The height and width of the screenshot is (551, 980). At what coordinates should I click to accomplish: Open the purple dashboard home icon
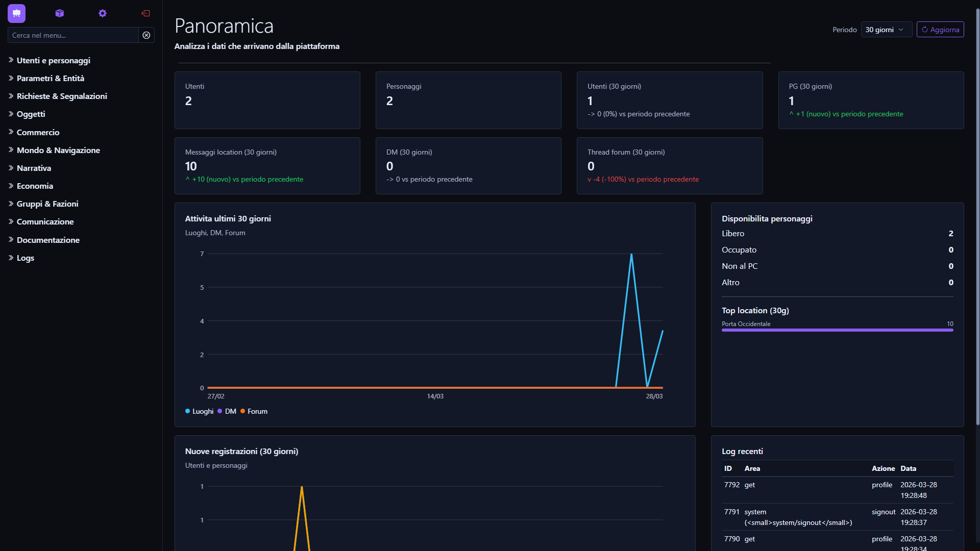[x=16, y=14]
